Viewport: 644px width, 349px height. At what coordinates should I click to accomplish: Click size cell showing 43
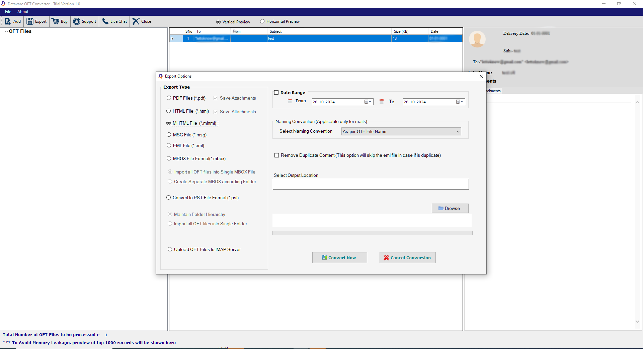410,38
